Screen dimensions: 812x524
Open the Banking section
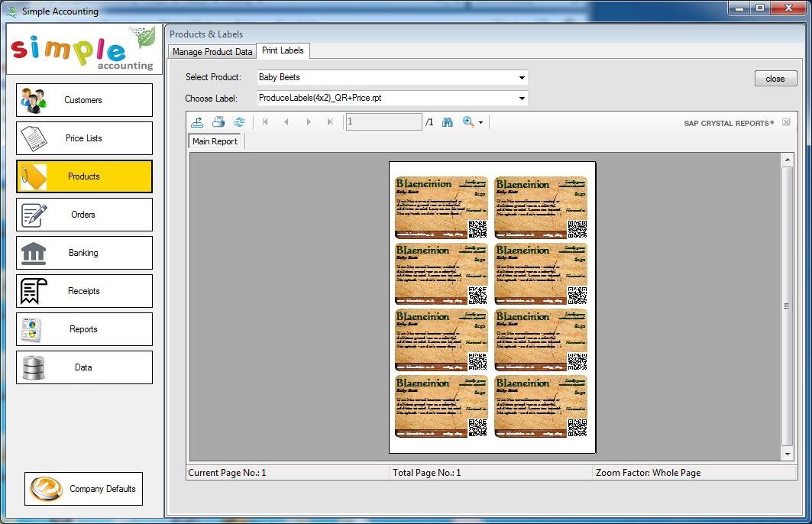point(85,253)
